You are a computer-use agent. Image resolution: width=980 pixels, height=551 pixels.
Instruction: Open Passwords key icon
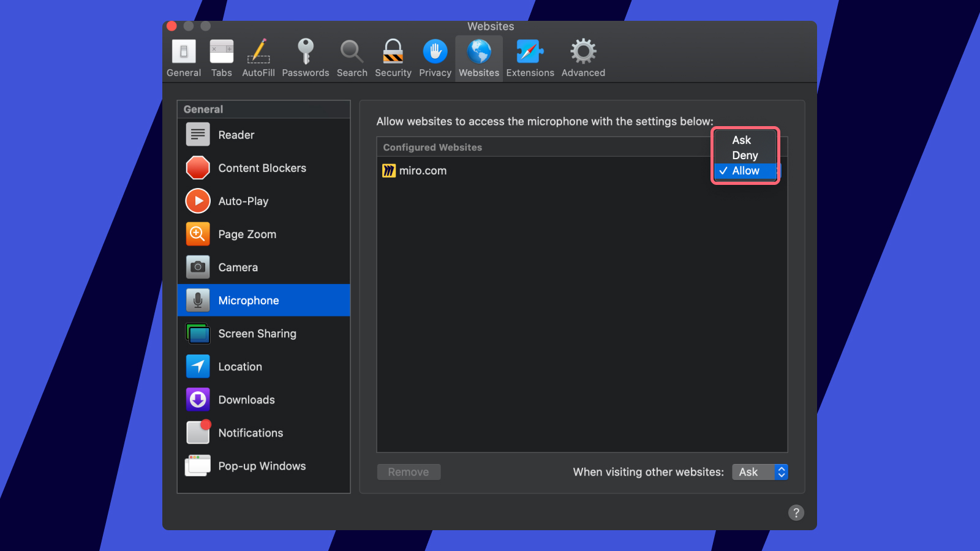tap(305, 52)
